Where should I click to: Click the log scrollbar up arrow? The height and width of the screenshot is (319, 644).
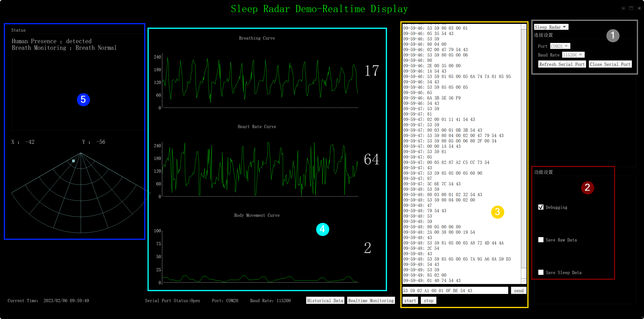524,27
